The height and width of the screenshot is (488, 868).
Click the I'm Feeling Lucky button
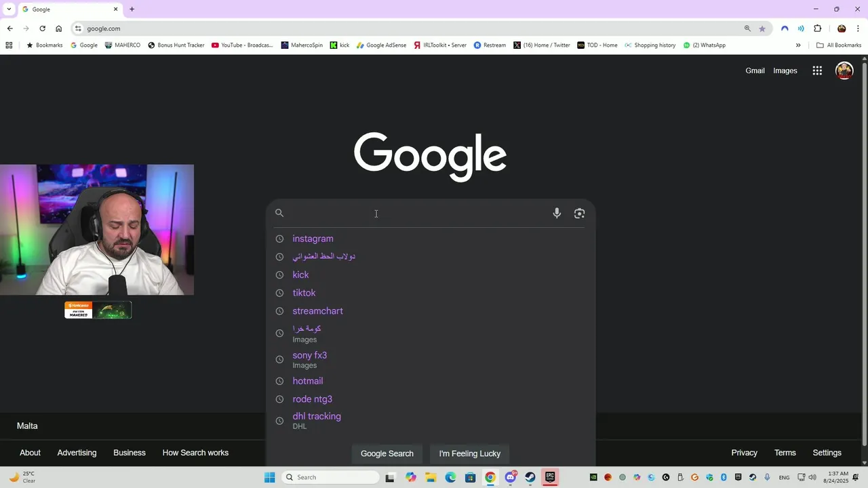(x=470, y=453)
